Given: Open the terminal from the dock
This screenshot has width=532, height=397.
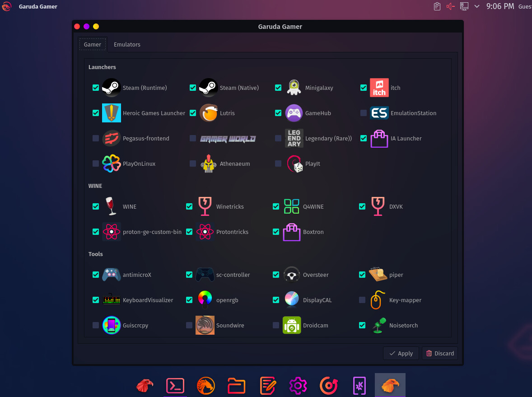Looking at the screenshot, I should [x=175, y=386].
